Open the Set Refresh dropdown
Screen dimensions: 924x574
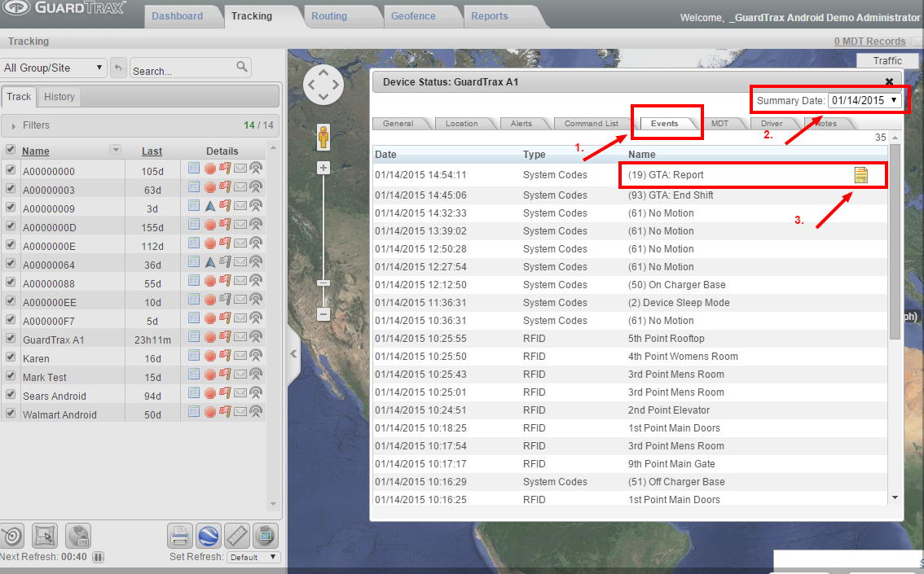click(x=253, y=557)
